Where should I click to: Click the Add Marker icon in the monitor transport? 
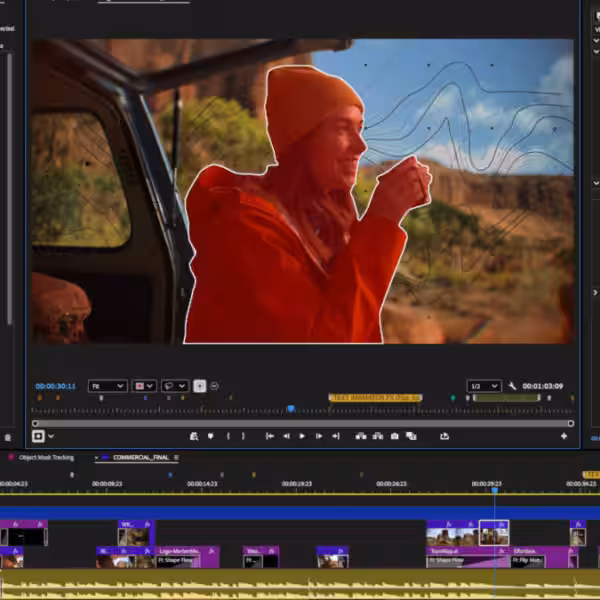[210, 436]
